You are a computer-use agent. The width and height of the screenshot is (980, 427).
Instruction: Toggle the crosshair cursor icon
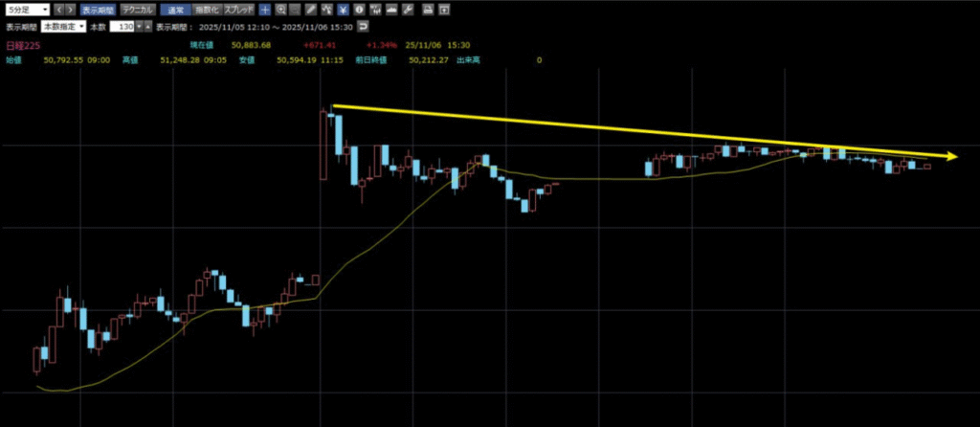coord(265,10)
